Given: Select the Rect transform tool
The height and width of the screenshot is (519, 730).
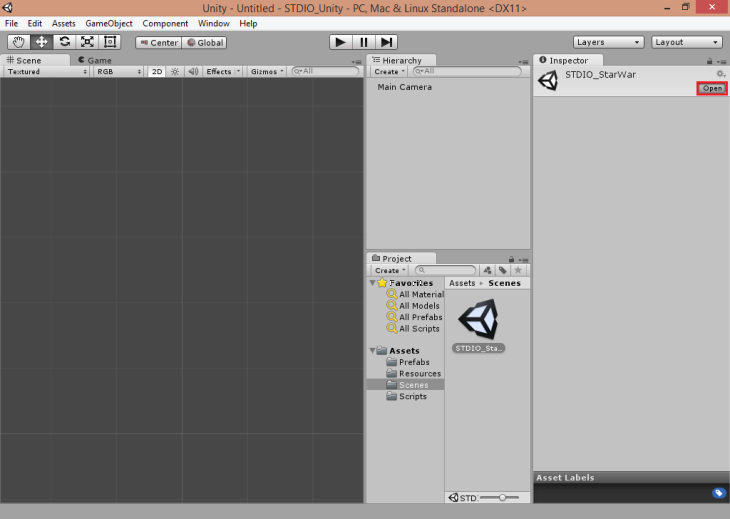Looking at the screenshot, I should click(x=110, y=42).
